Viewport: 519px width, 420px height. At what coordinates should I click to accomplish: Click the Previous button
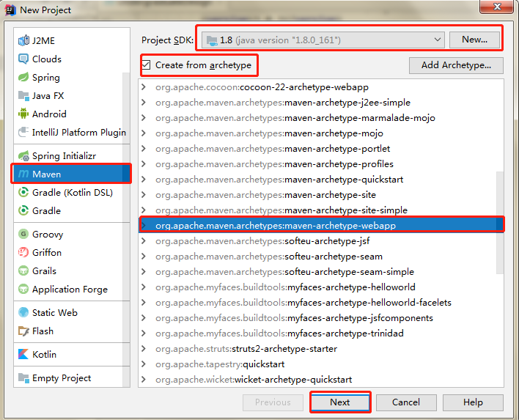tap(273, 402)
